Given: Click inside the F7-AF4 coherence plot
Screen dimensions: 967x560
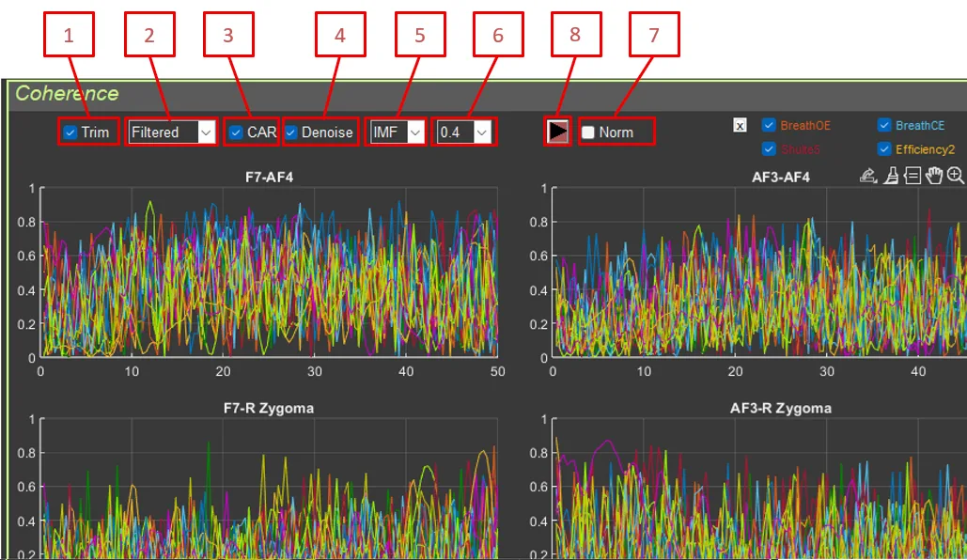Looking at the screenshot, I should coord(268,272).
